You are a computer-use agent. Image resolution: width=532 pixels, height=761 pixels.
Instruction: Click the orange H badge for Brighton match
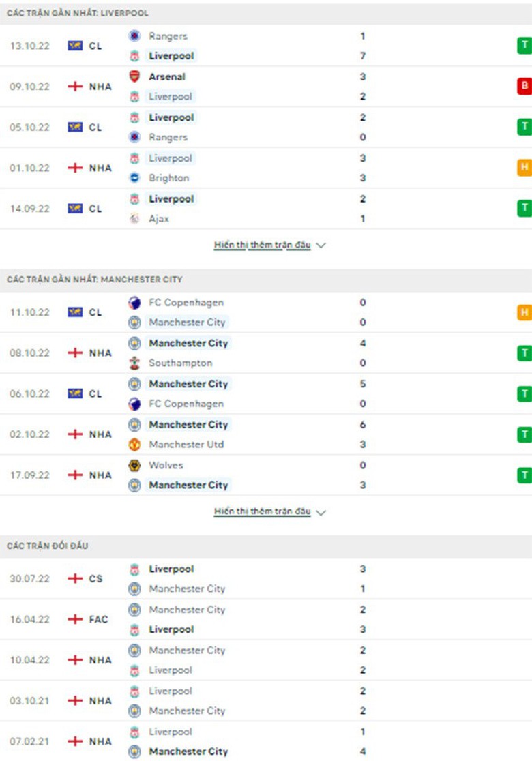524,168
